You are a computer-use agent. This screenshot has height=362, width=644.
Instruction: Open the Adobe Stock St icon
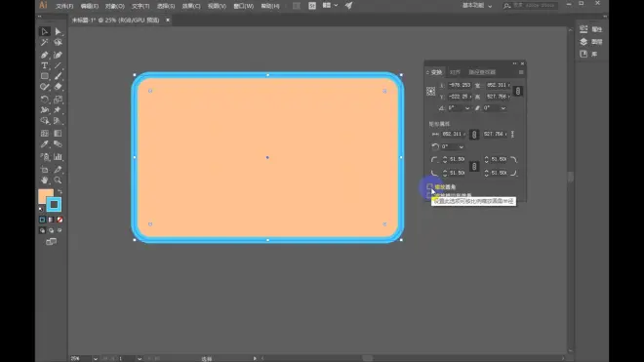pos(312,6)
